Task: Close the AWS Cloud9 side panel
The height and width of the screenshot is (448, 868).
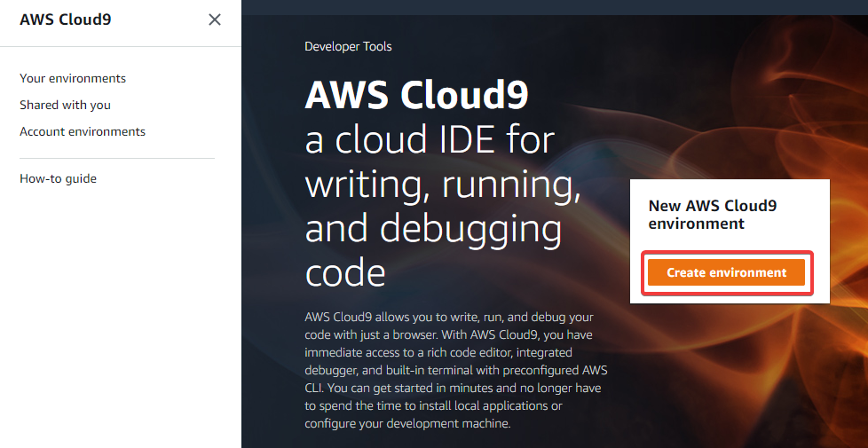Action: [x=215, y=20]
